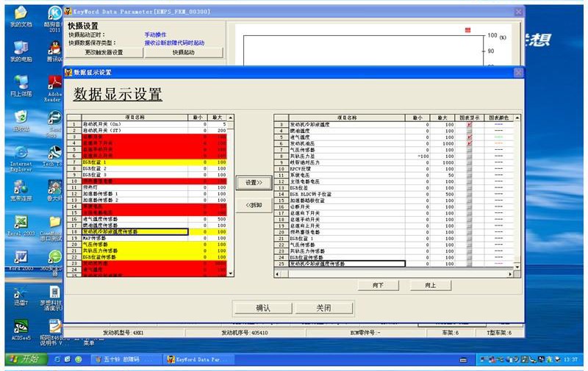Image resolution: width=588 pixels, height=371 pixels.
Task: Open the ACDSee5 desktop shortcut
Action: pos(20,326)
